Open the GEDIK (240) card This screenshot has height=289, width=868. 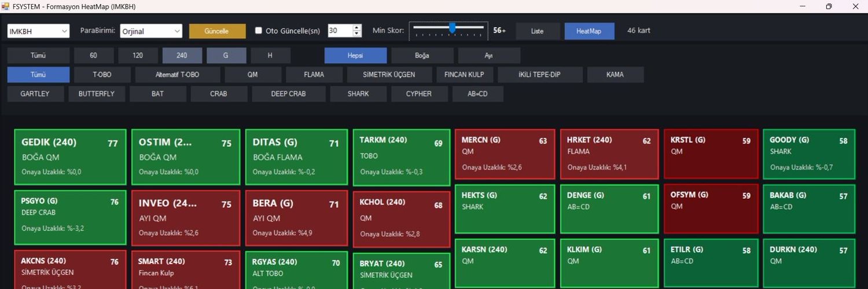(x=70, y=157)
